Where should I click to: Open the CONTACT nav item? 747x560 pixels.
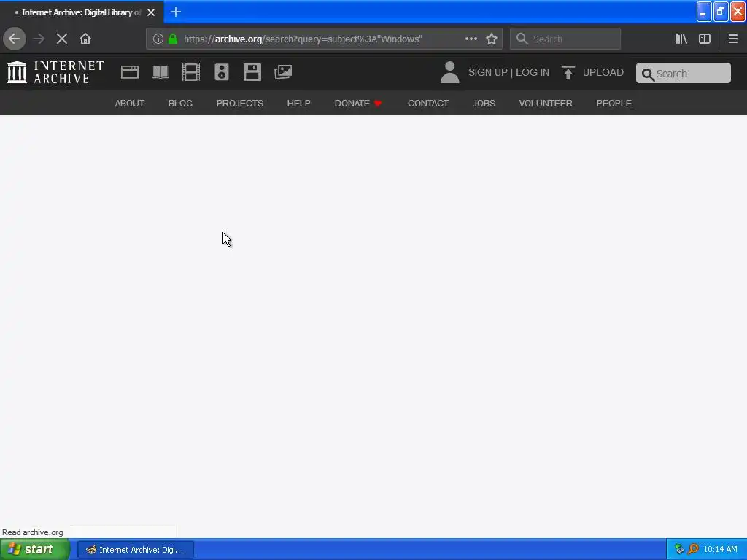[x=428, y=104]
